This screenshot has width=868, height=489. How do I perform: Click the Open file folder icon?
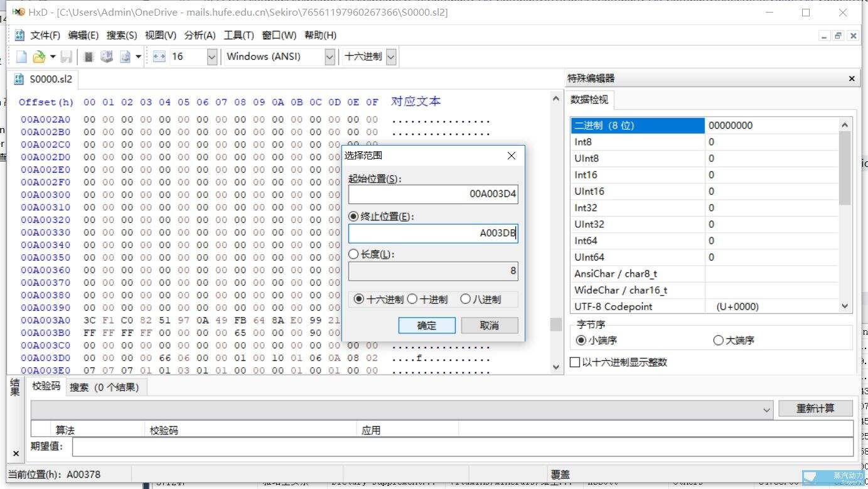[x=38, y=56]
